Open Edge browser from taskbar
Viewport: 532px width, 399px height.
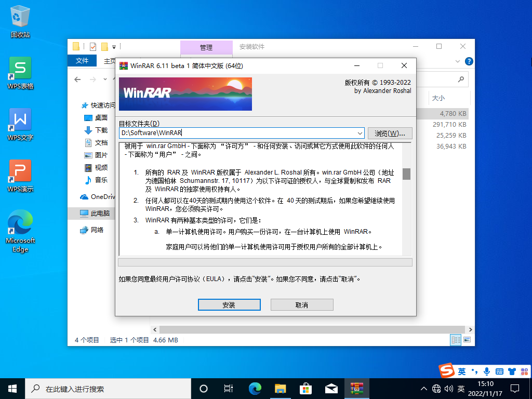pyautogui.click(x=255, y=389)
